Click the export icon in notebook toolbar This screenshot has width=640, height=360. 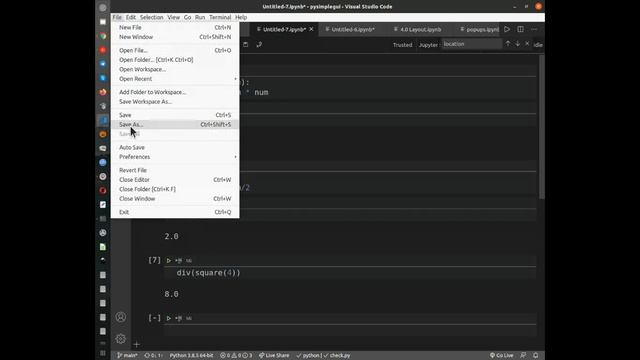[x=259, y=44]
